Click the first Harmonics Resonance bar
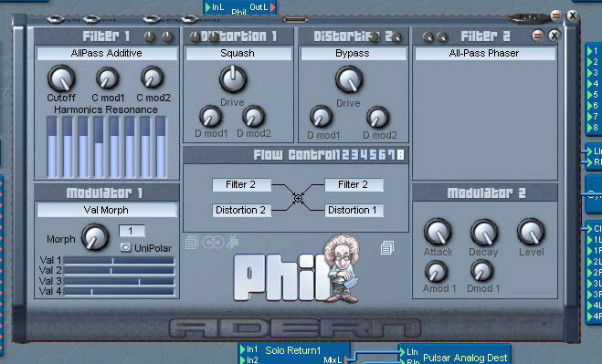602x364 pixels. [x=52, y=147]
